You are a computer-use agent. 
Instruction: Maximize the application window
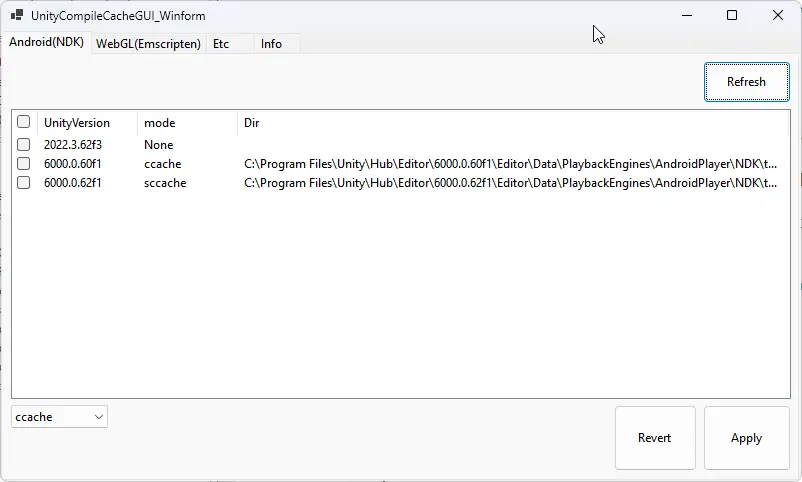click(732, 16)
